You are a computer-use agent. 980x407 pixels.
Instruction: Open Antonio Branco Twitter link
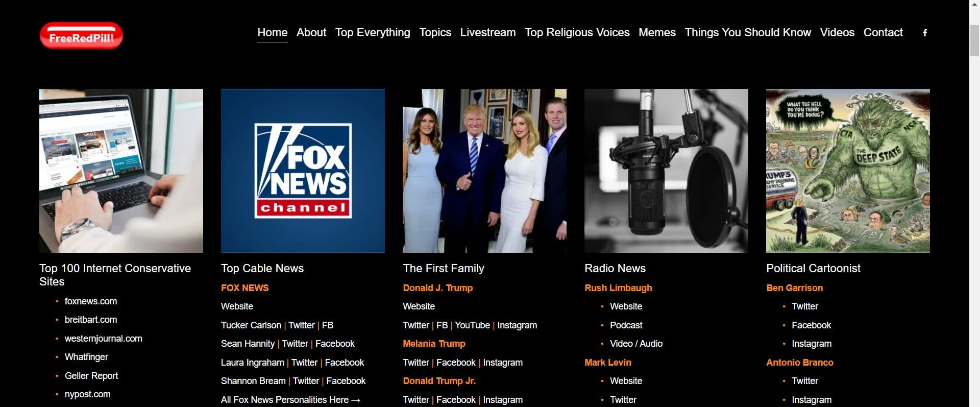(x=805, y=381)
